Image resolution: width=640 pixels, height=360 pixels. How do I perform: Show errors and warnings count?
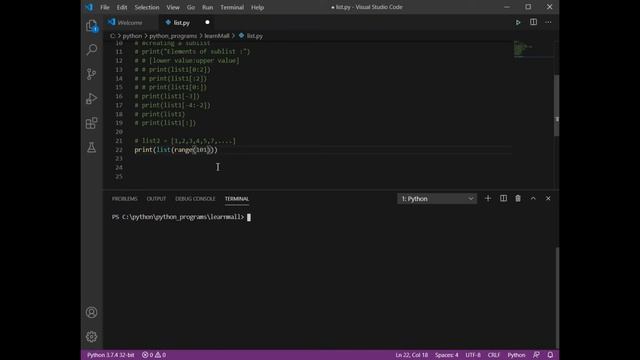154,355
